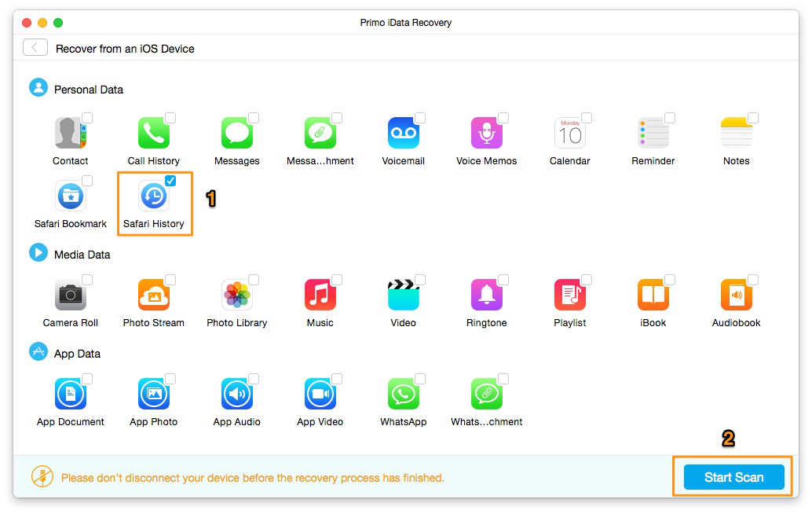Viewport: 812px width, 514px height.
Task: Click the App Data store icon
Action: pos(38,352)
